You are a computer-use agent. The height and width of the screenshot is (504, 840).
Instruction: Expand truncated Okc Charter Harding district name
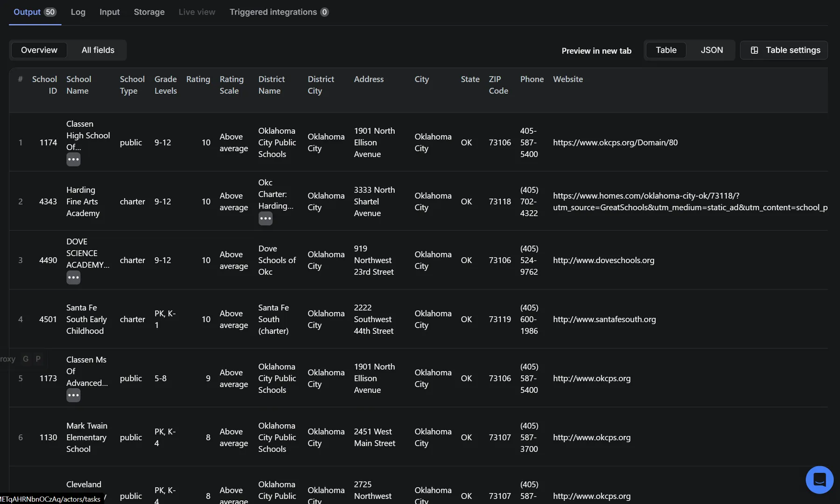pos(266,218)
